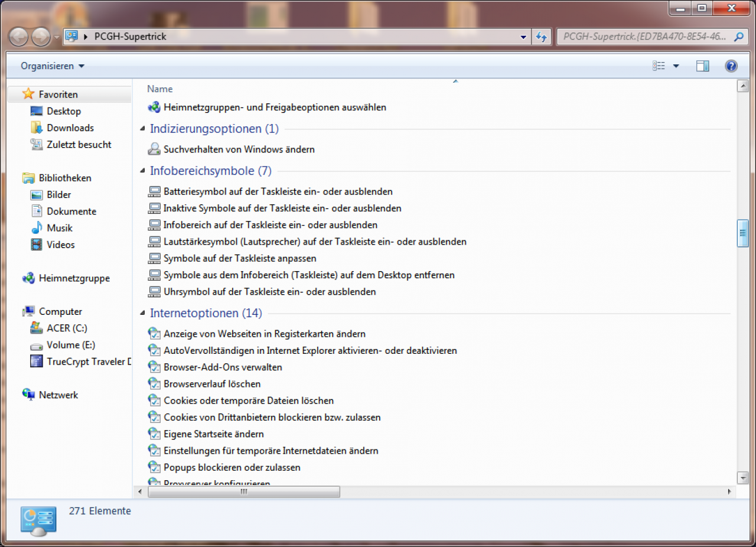Click icon next to Suchverhalten von Windows ändern
756x547 pixels.
point(154,149)
